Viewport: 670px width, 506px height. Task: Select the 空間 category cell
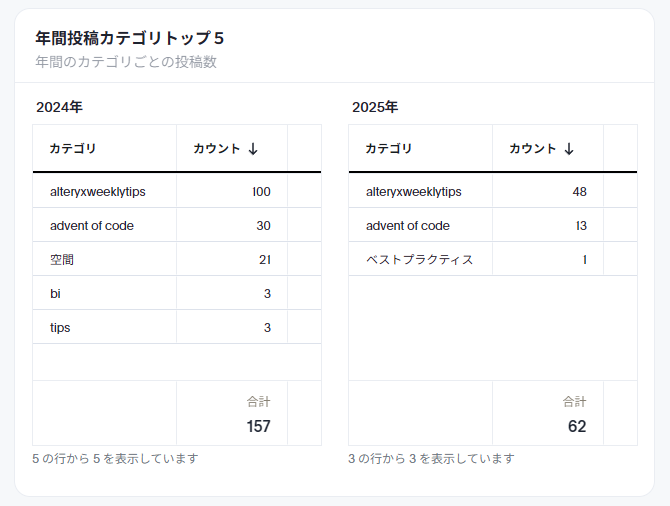(62, 259)
